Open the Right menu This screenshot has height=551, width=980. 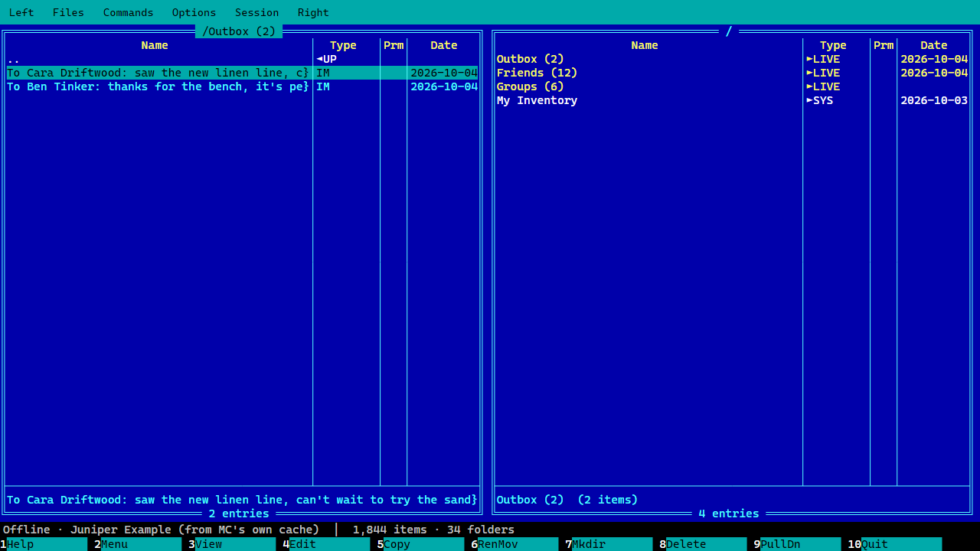(313, 12)
